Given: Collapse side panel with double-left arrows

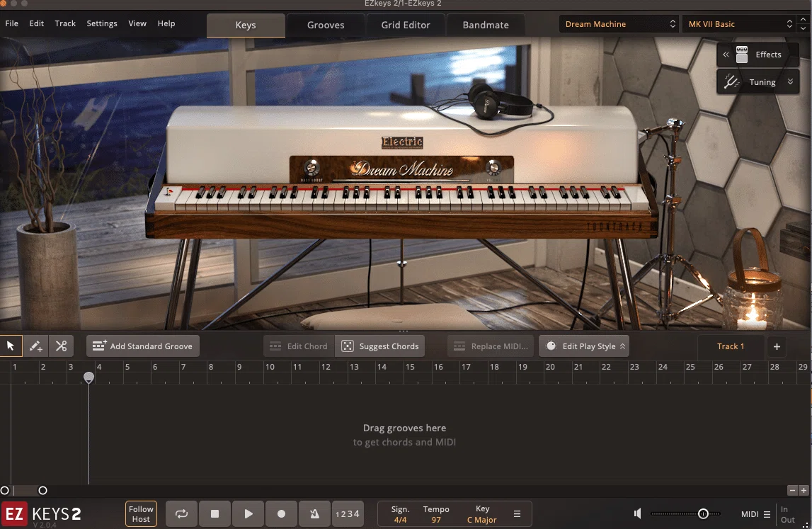Looking at the screenshot, I should click(726, 55).
